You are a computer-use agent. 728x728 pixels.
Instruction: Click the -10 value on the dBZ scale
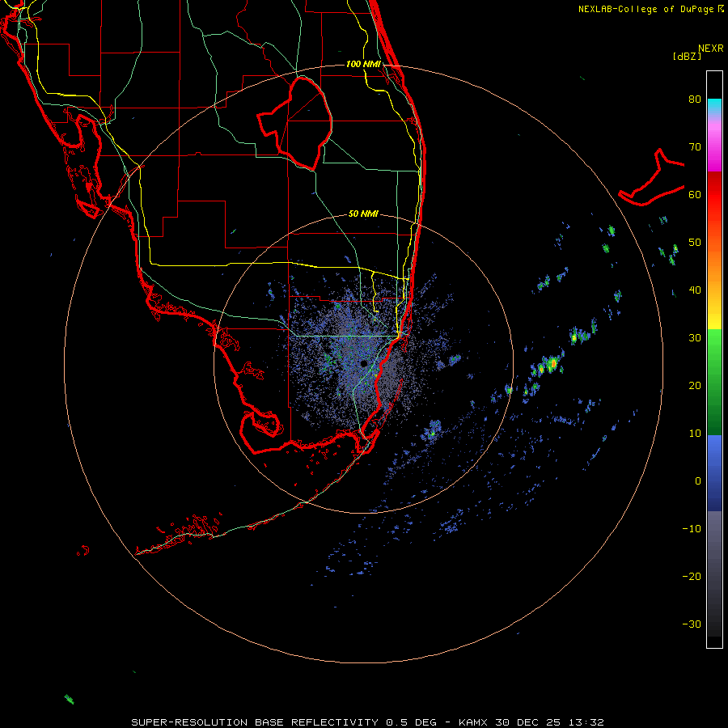(x=692, y=529)
